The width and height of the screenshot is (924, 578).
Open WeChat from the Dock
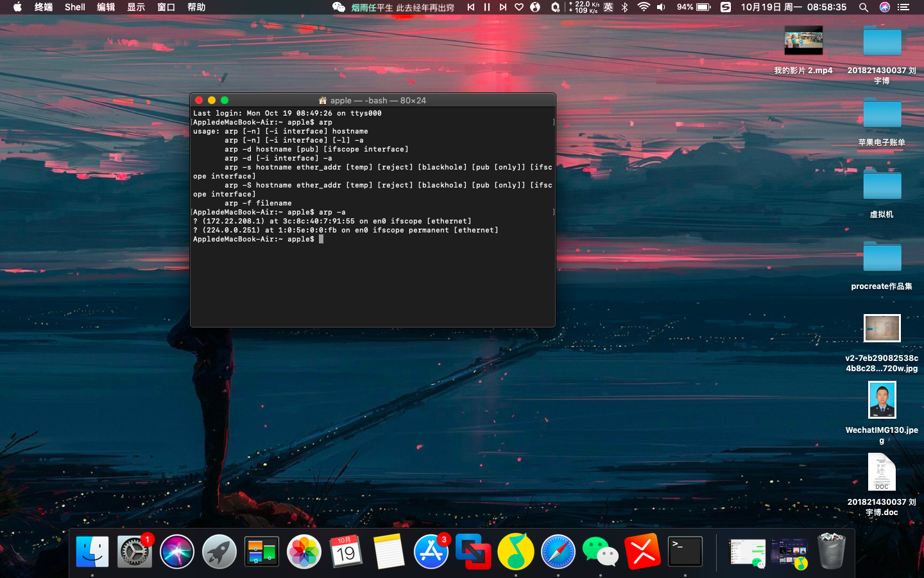(600, 552)
